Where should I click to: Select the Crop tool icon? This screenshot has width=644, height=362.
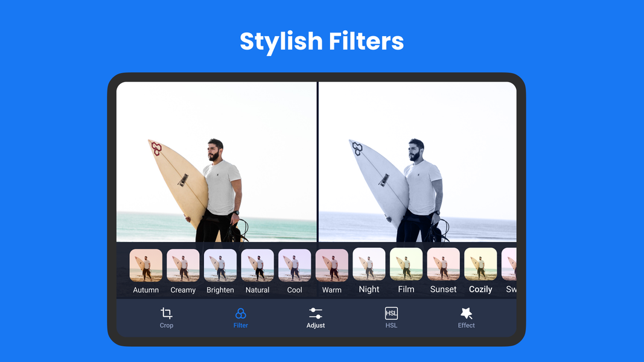pos(167,313)
